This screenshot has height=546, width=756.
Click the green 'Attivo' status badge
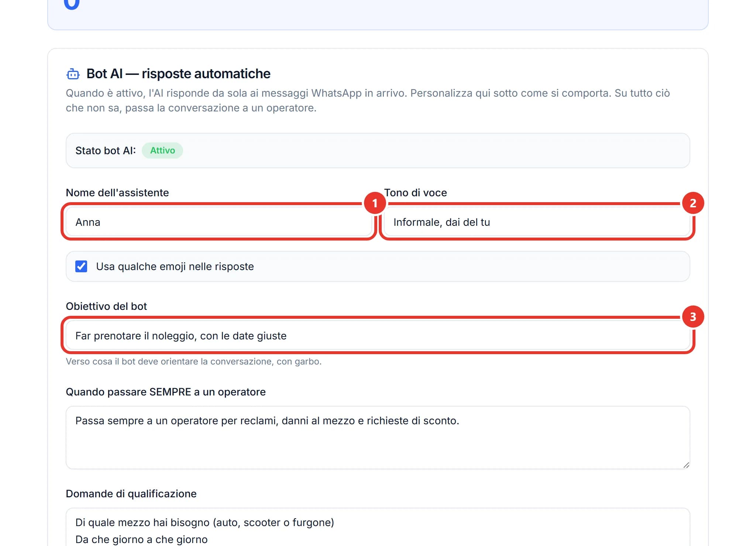162,151
